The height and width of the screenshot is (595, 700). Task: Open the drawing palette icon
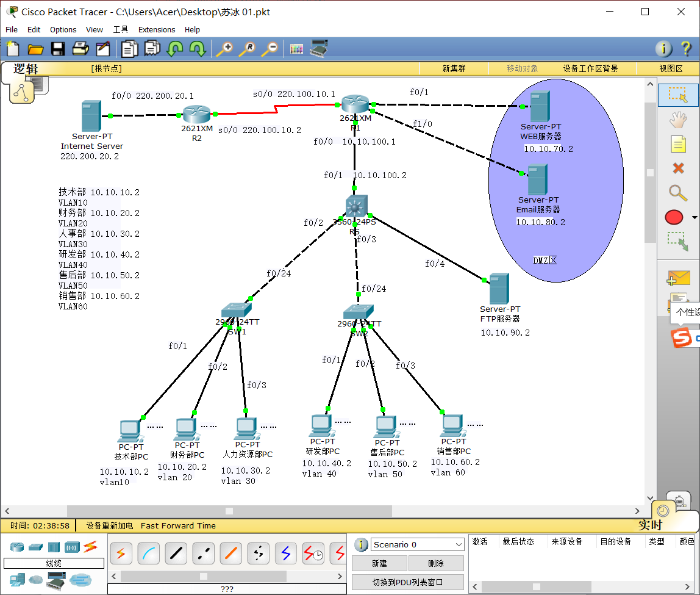click(296, 49)
